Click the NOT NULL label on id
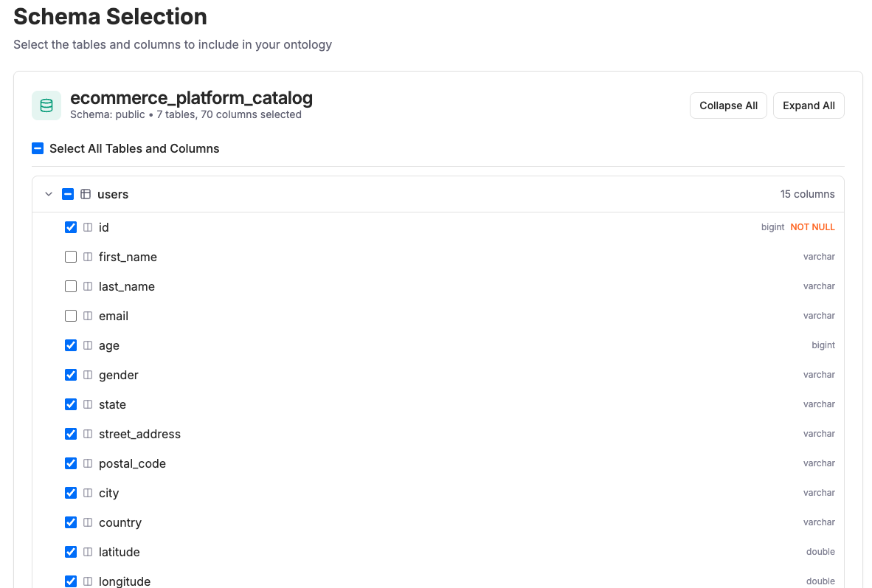Image resolution: width=872 pixels, height=588 pixels. [x=812, y=227]
